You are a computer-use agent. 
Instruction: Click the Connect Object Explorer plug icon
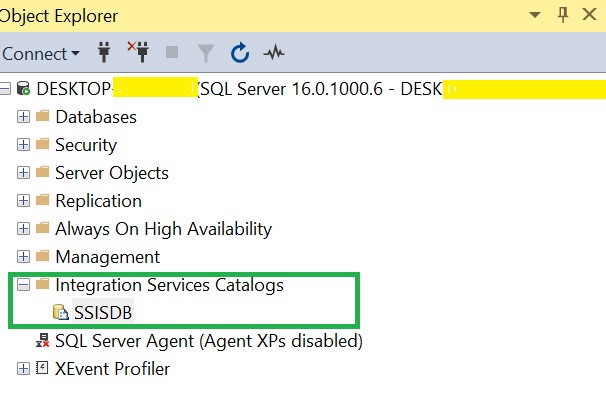[x=104, y=53]
